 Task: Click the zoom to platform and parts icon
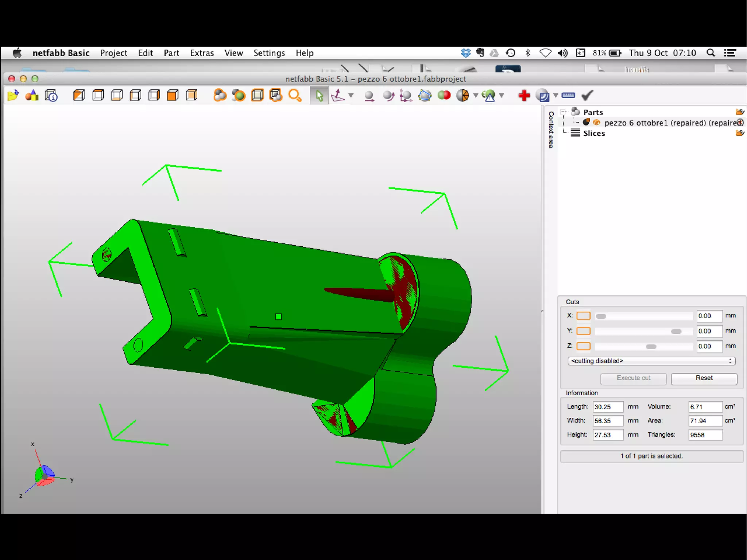click(x=276, y=96)
